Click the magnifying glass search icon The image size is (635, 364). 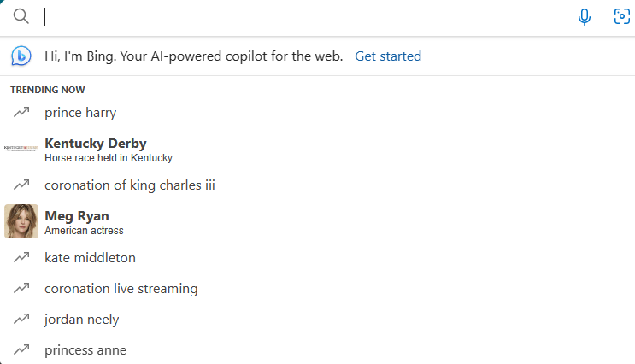click(21, 17)
